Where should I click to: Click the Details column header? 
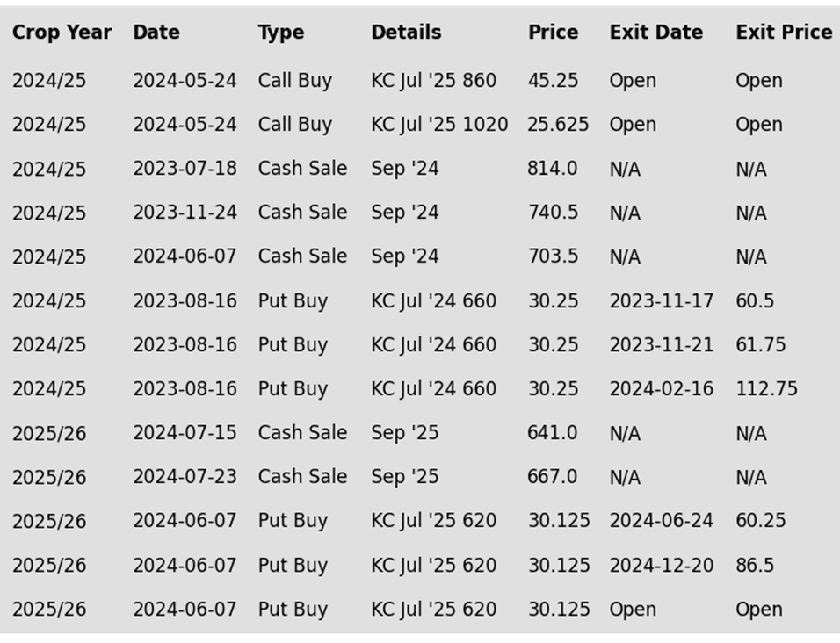[406, 33]
